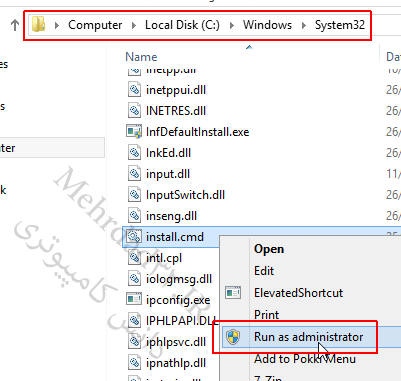The height and width of the screenshot is (381, 401).
Task: Choose Print from the context menu
Action: point(266,314)
